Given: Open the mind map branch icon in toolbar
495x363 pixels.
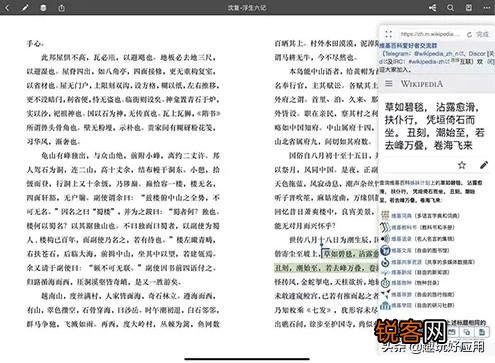Looking at the screenshot, I should pos(432,7).
